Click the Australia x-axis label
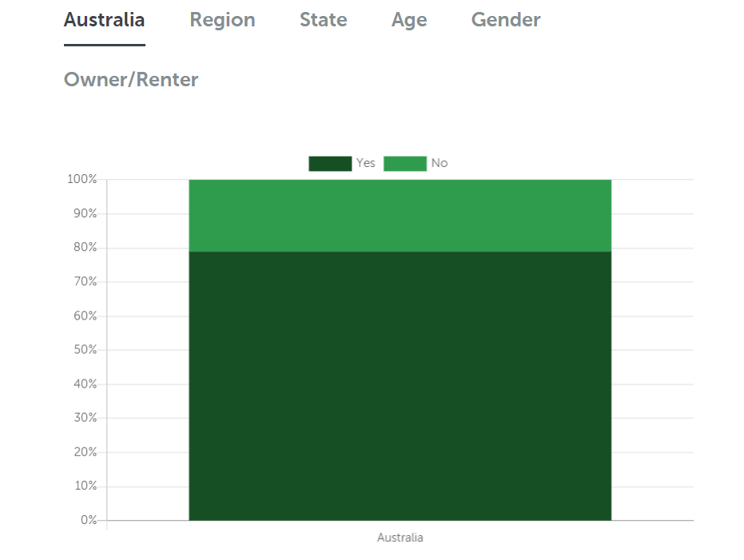The width and height of the screenshot is (744, 560). click(x=400, y=538)
